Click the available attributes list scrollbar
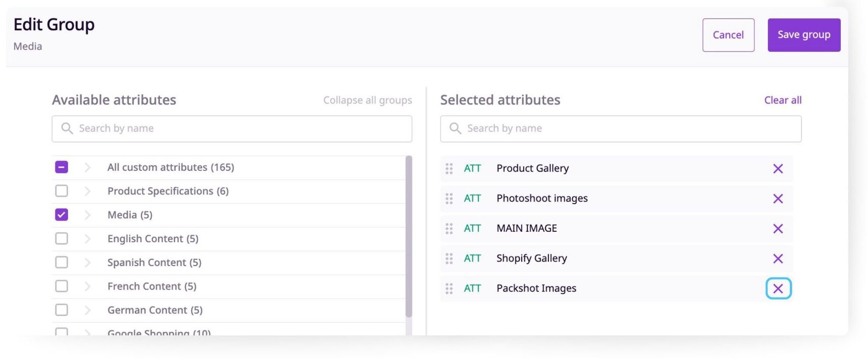 [x=409, y=236]
